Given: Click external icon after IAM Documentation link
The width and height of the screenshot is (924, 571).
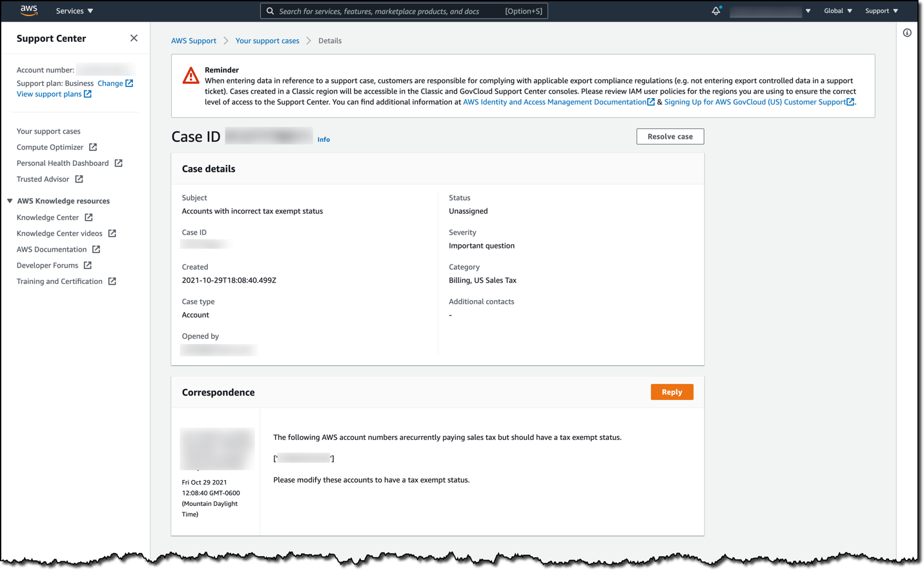Looking at the screenshot, I should click(651, 102).
